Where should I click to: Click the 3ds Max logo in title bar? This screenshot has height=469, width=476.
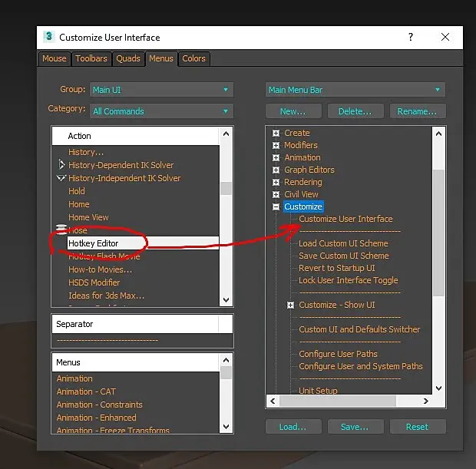pyautogui.click(x=48, y=37)
